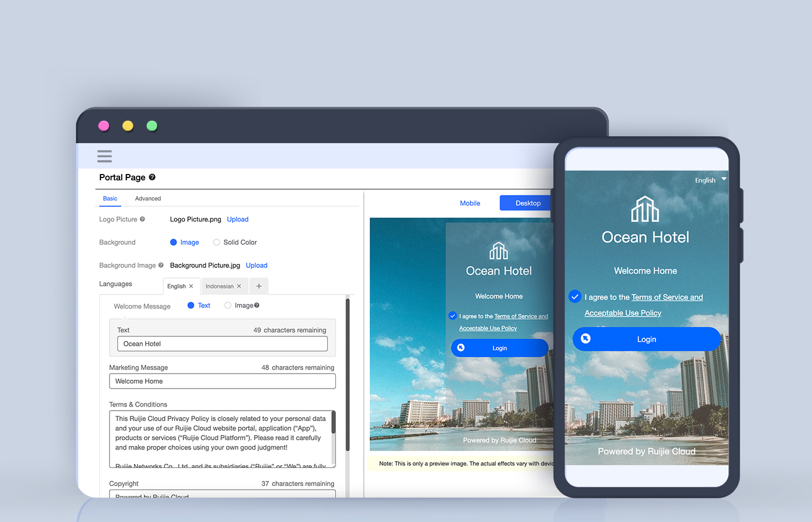
Task: Click Upload link for Background Image
Action: pyautogui.click(x=256, y=265)
